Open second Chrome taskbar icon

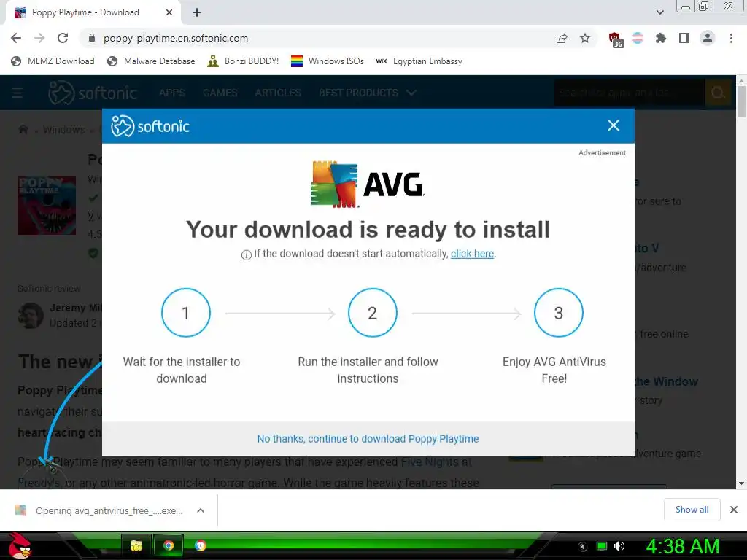coord(201,545)
